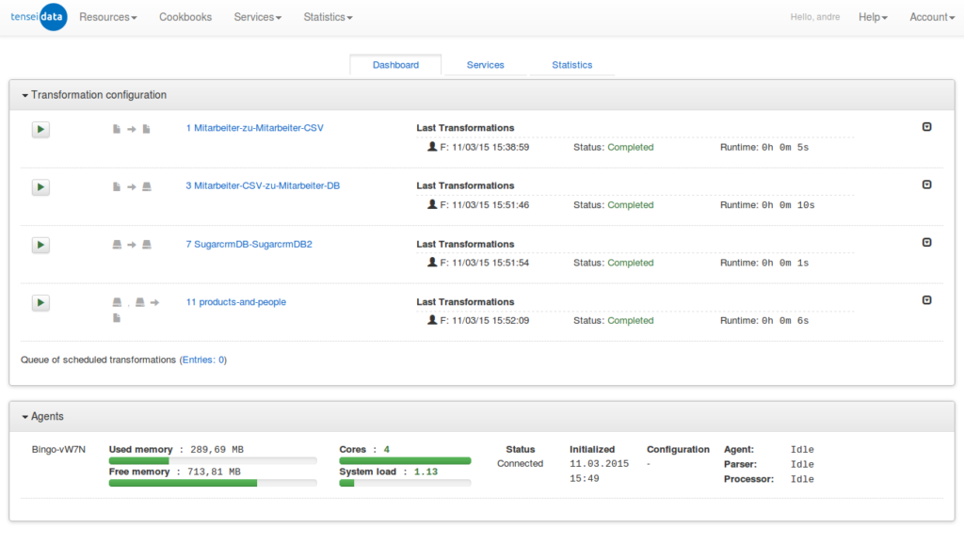Open the 7 SugarcrmDB-SugarcrmDB2 link

[x=249, y=244]
